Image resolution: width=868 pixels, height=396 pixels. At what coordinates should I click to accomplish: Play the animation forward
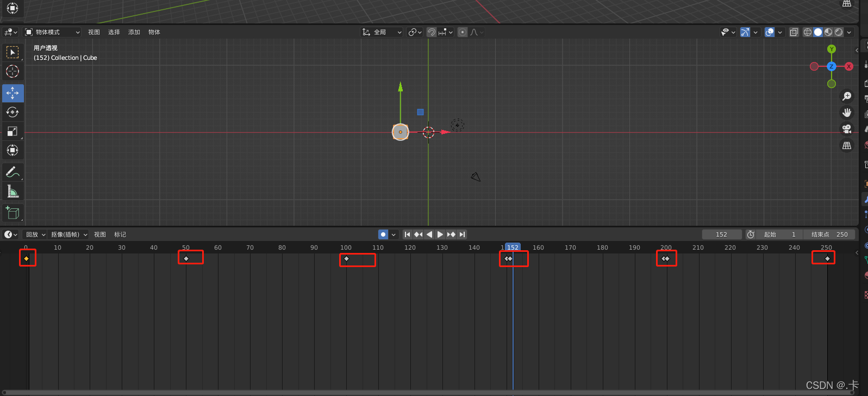point(440,234)
